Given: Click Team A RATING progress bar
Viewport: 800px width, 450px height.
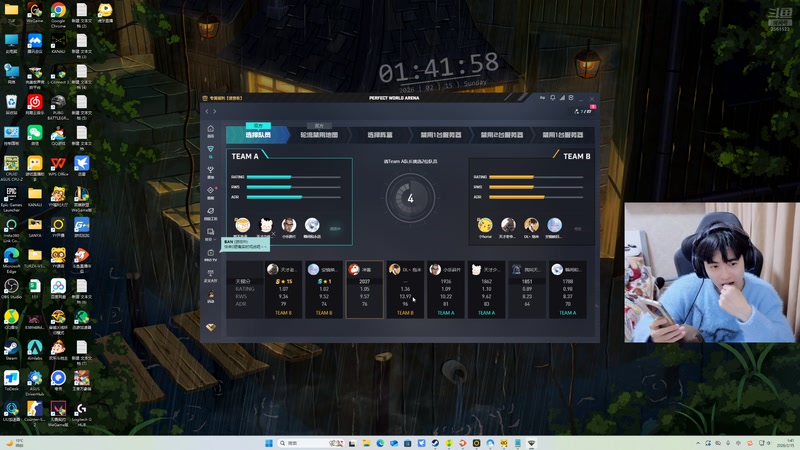Looking at the screenshot, I should [293, 177].
